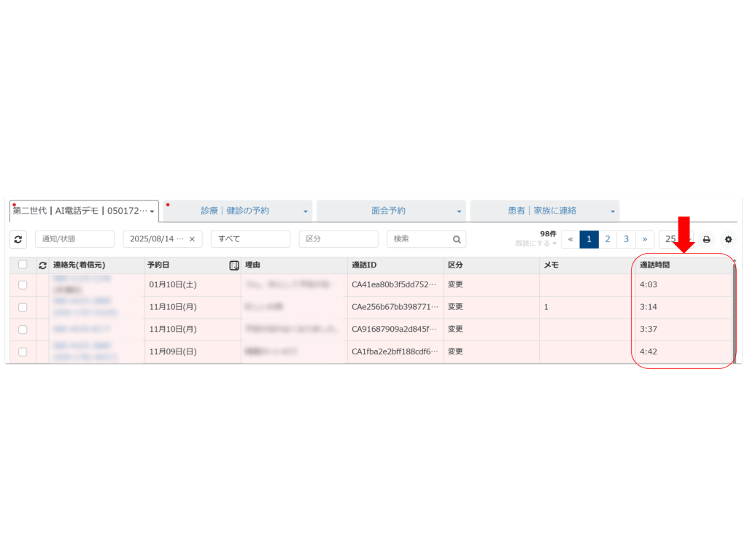This screenshot has height=560, width=747.
Task: Click the magnifier icon in the search box
Action: click(x=457, y=239)
